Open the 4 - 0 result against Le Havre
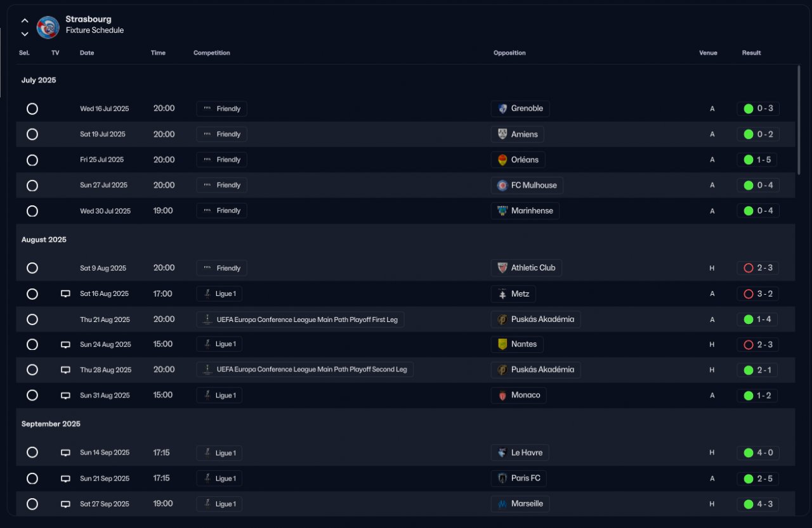Image resolution: width=812 pixels, height=528 pixels. click(x=758, y=453)
